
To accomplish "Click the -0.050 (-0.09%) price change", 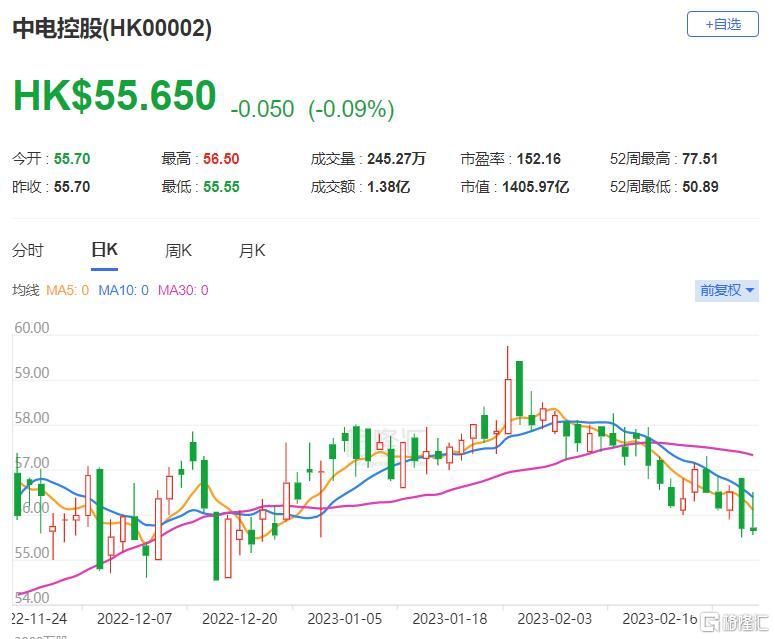I will [x=312, y=109].
